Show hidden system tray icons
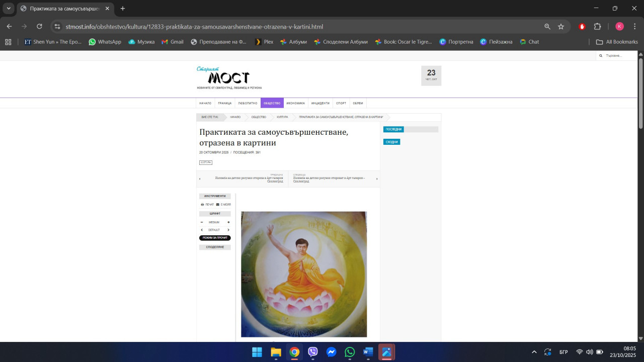Screen dimensions: 644x362 click(x=534, y=352)
